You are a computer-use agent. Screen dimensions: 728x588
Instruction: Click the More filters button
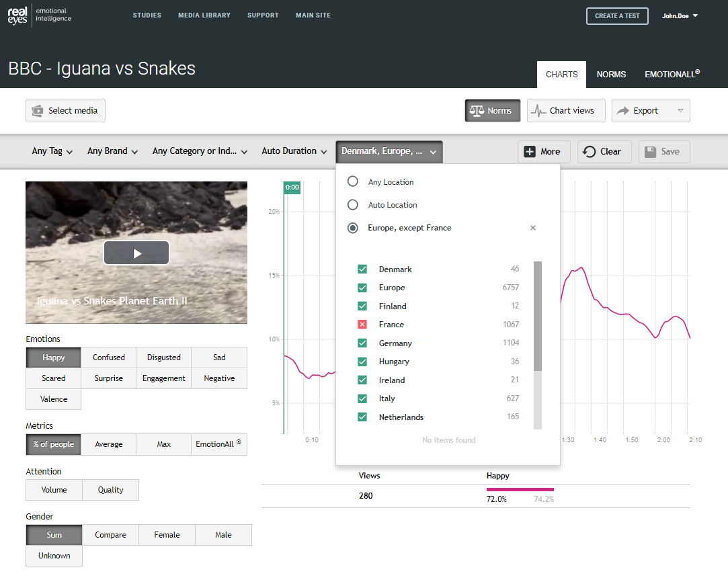pyautogui.click(x=544, y=152)
